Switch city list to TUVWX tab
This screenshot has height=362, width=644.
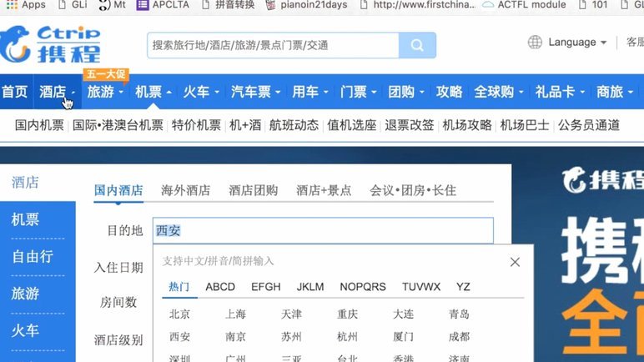click(x=421, y=287)
